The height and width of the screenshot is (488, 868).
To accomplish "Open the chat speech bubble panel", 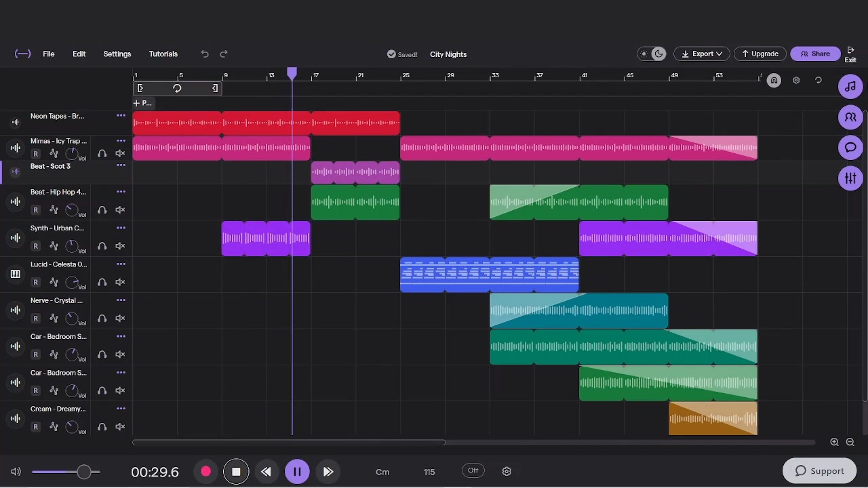I will click(850, 148).
